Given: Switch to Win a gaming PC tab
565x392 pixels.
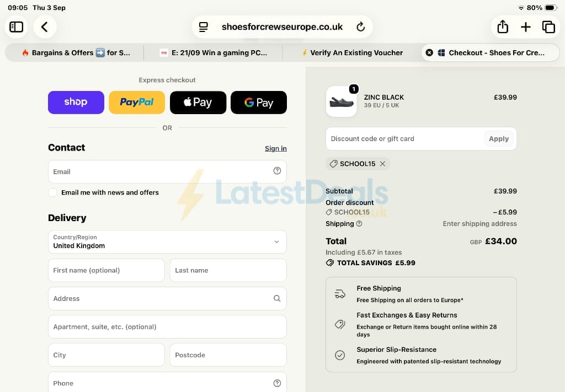Looking at the screenshot, I should pyautogui.click(x=213, y=52).
